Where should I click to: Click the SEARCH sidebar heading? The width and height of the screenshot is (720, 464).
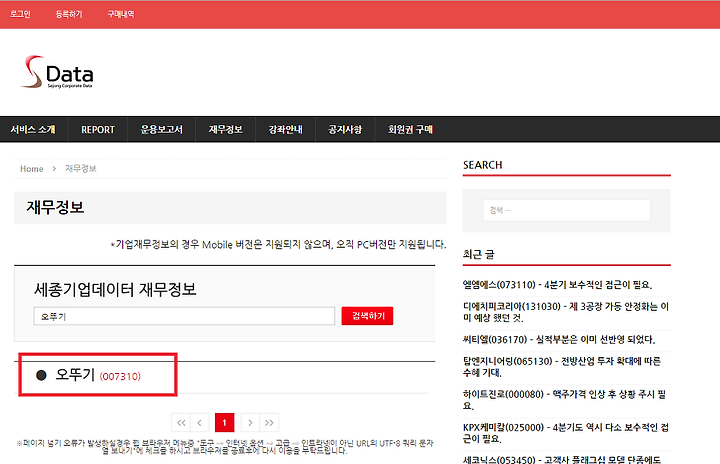click(x=483, y=165)
